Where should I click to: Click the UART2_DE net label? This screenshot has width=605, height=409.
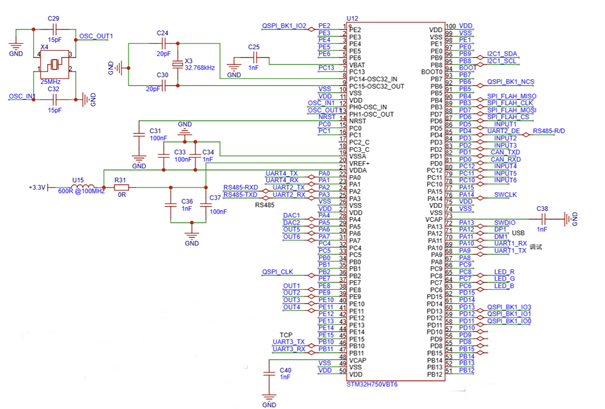tap(504, 131)
